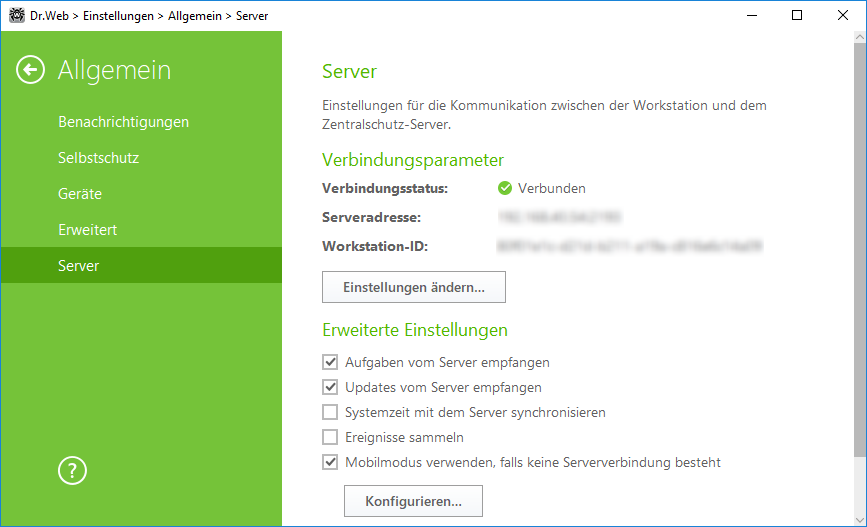Maximize the Dr.Web window

(x=797, y=15)
